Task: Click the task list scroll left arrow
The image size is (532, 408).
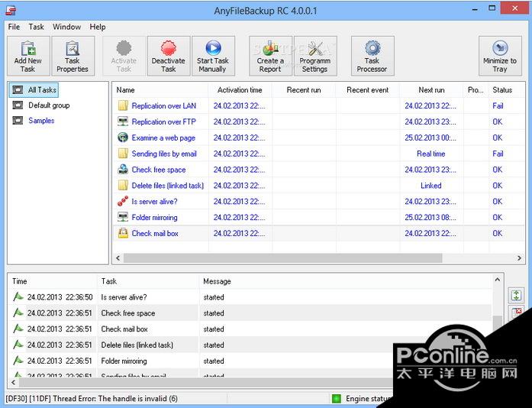Action: (x=118, y=258)
